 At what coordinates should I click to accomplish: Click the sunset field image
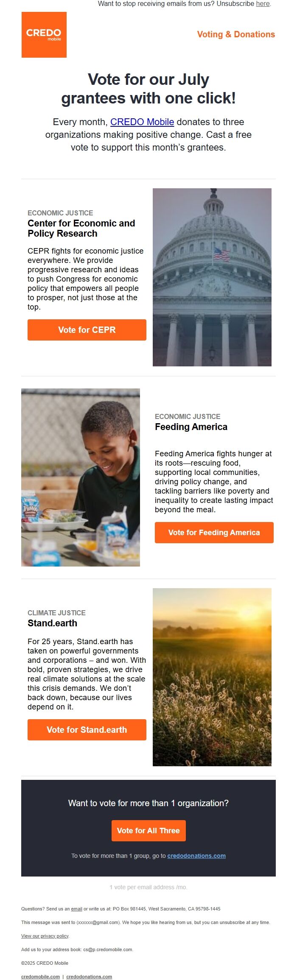(212, 677)
